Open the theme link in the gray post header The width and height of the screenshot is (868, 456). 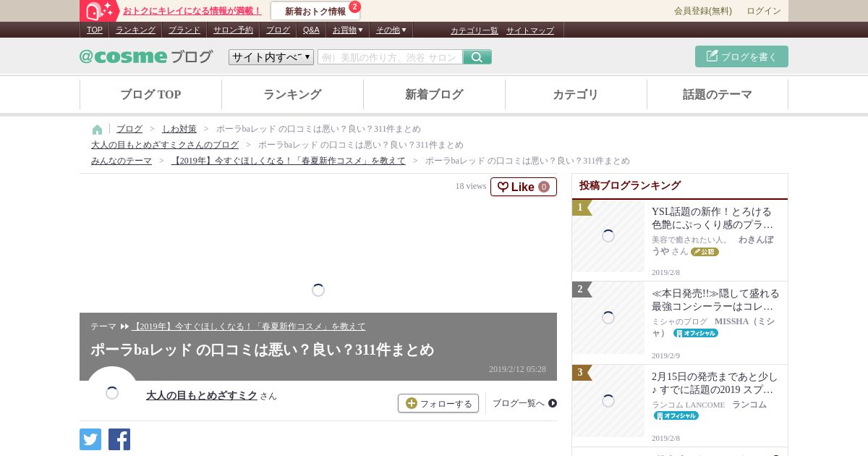pyautogui.click(x=249, y=326)
